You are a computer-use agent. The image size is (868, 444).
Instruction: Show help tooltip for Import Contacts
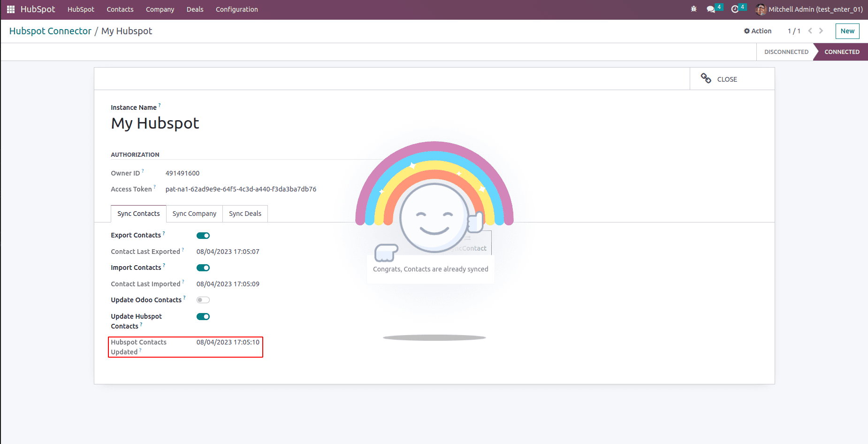pos(164,265)
